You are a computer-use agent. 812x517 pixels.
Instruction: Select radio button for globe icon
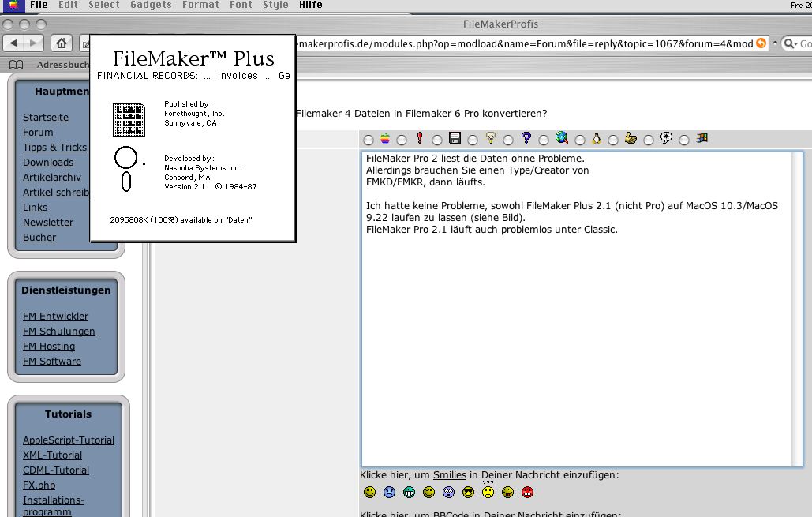coord(543,140)
